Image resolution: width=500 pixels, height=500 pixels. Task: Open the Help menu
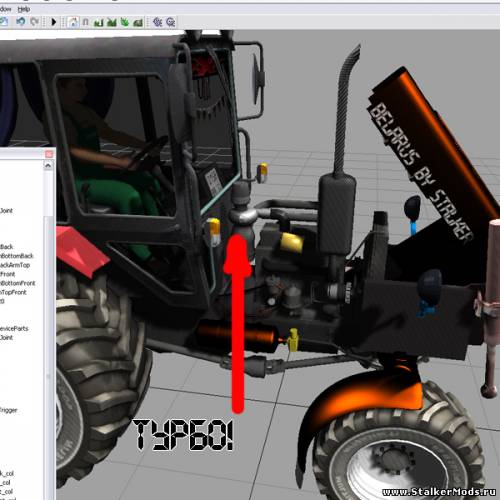pyautogui.click(x=24, y=9)
